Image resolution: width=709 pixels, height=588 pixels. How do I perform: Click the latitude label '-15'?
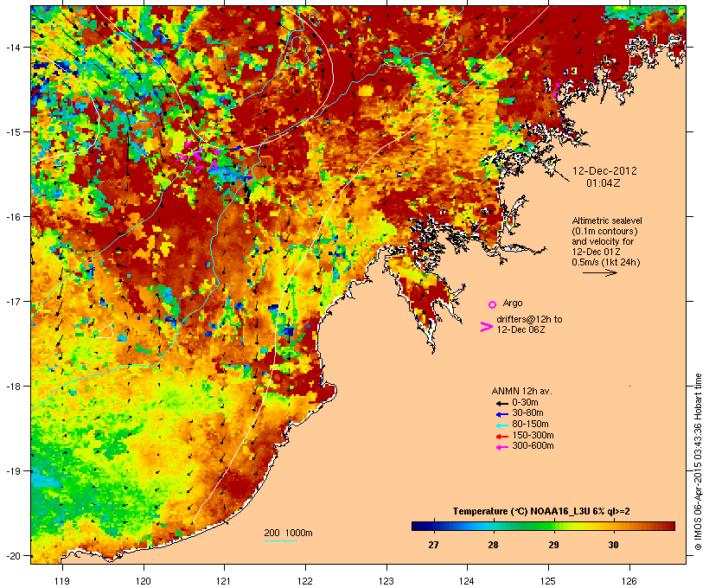click(13, 132)
